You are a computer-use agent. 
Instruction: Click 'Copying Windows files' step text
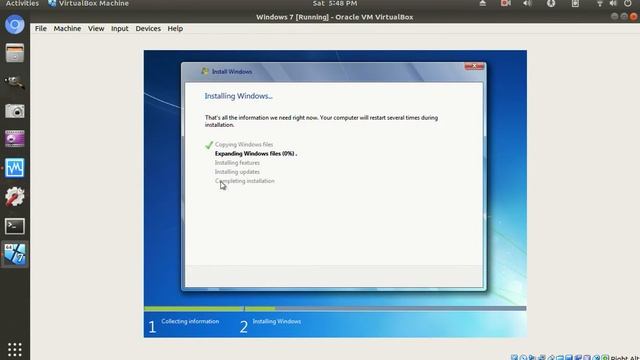pos(244,144)
